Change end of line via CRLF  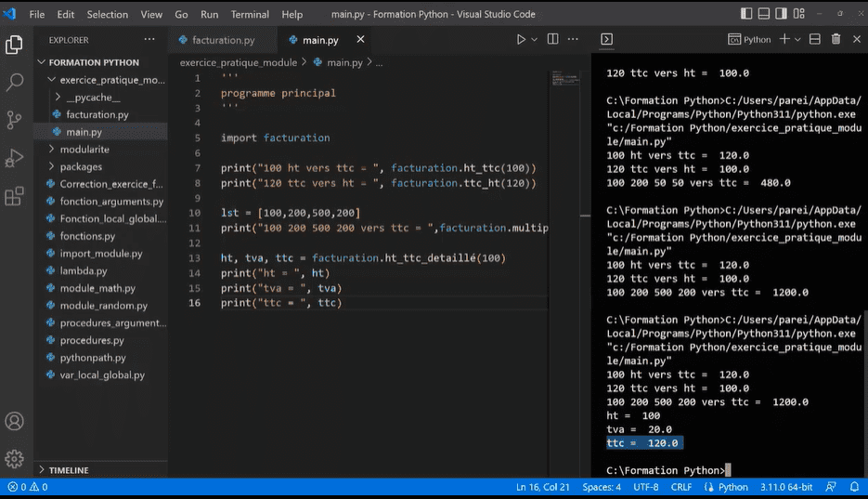[x=681, y=487]
